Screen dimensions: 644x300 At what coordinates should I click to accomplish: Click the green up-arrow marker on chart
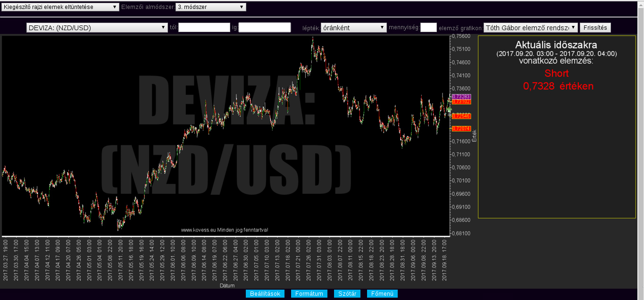click(449, 109)
